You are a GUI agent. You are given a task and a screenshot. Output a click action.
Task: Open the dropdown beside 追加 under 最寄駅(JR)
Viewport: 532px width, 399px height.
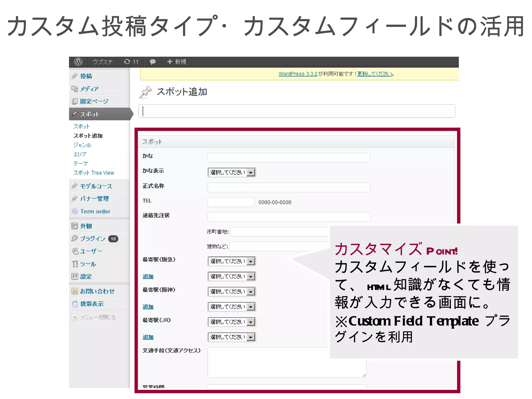click(x=232, y=337)
